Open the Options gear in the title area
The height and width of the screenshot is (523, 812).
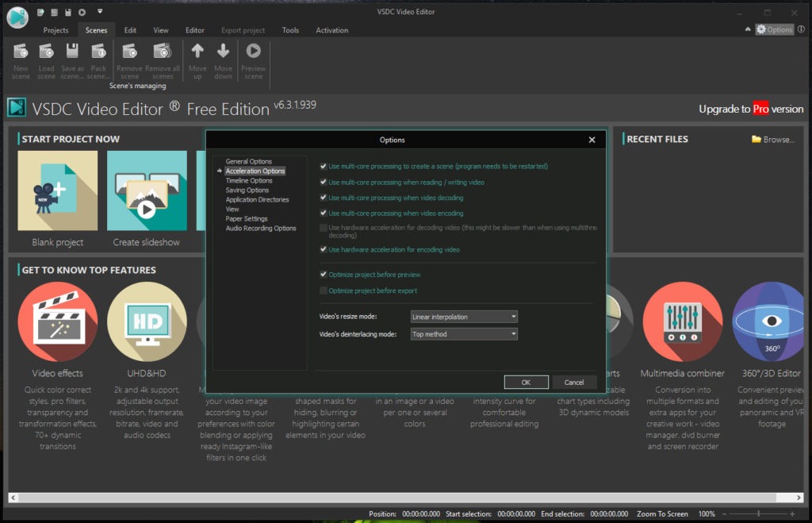pos(775,29)
